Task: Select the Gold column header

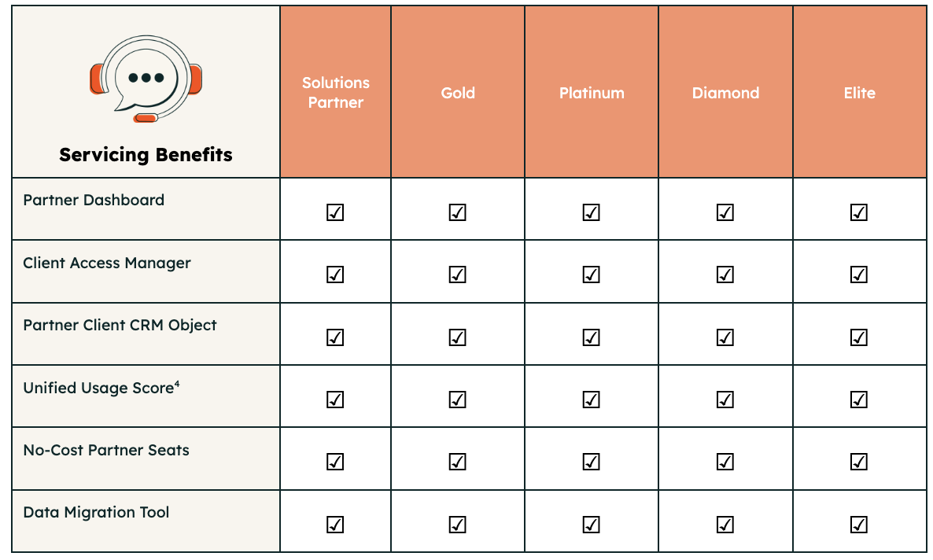Action: pos(458,92)
